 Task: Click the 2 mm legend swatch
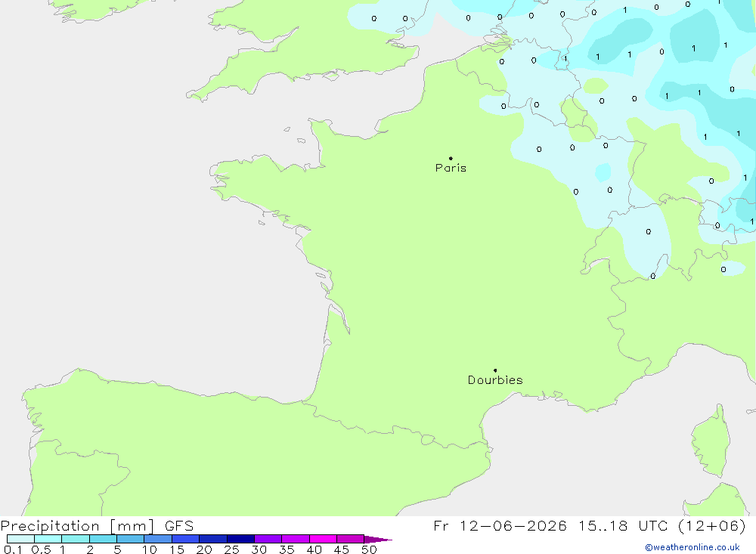[103, 539]
